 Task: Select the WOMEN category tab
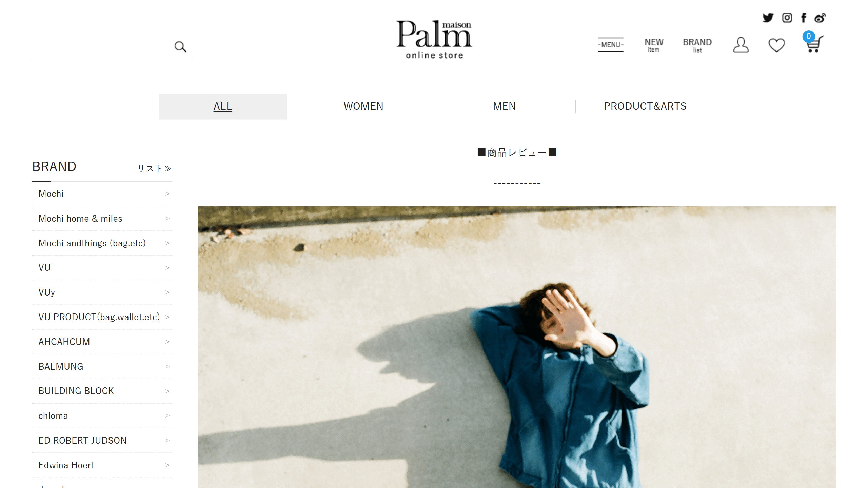(x=363, y=106)
